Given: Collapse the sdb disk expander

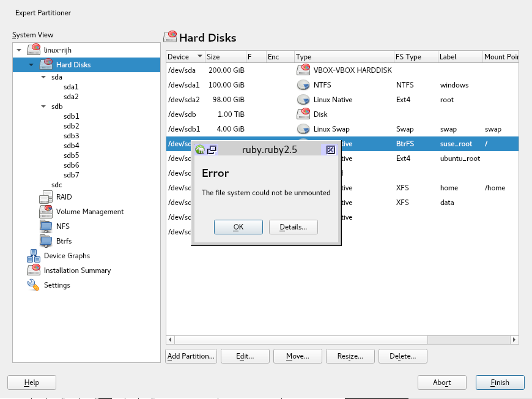Looking at the screenshot, I should click(x=43, y=106).
